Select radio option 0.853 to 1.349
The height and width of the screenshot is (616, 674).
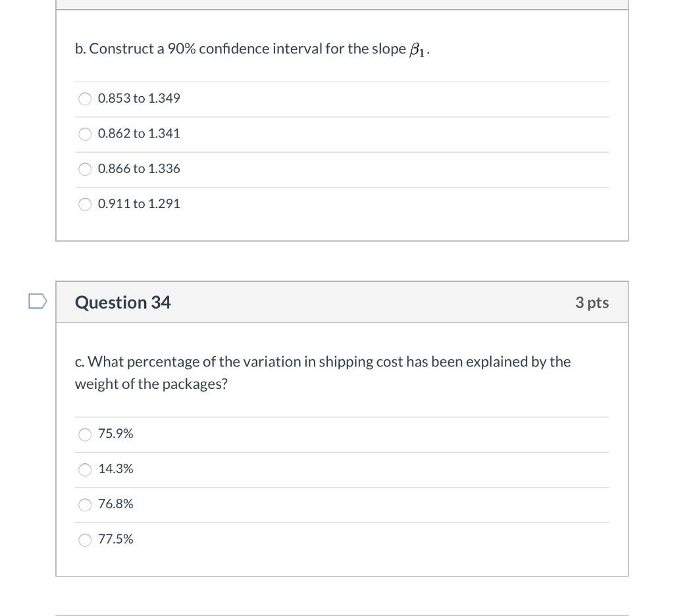point(85,99)
